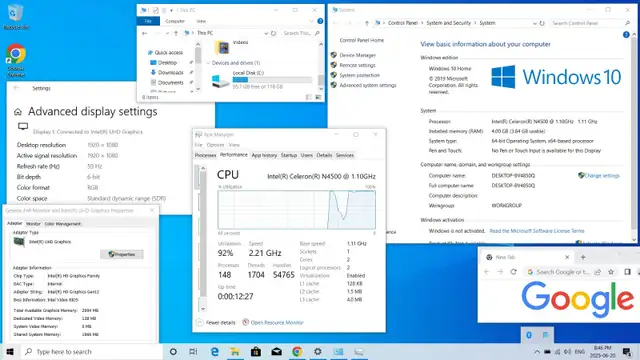Open the Computer ribbon tab

175,21
